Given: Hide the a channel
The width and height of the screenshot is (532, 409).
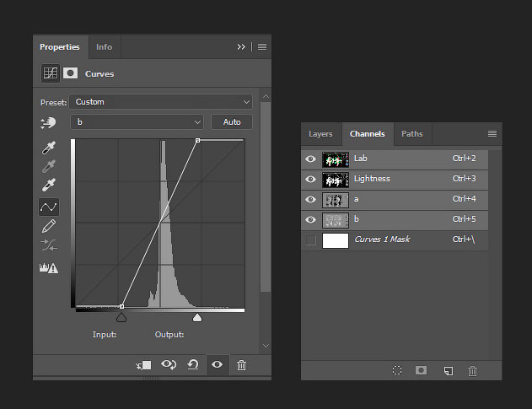Looking at the screenshot, I should (310, 199).
